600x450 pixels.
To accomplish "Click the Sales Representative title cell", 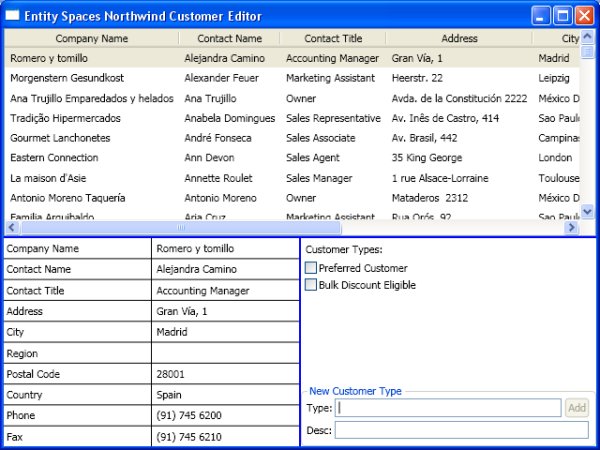I will pyautogui.click(x=333, y=118).
